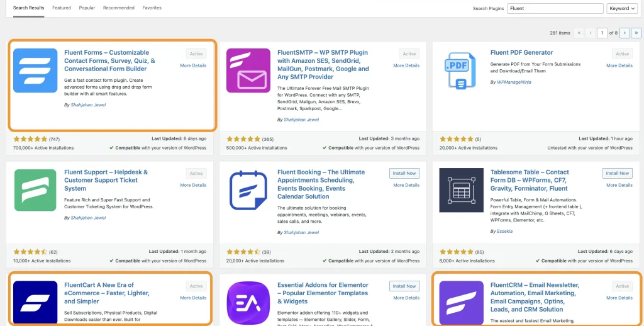Switch to the Featured tab
The image size is (644, 326).
(62, 8)
